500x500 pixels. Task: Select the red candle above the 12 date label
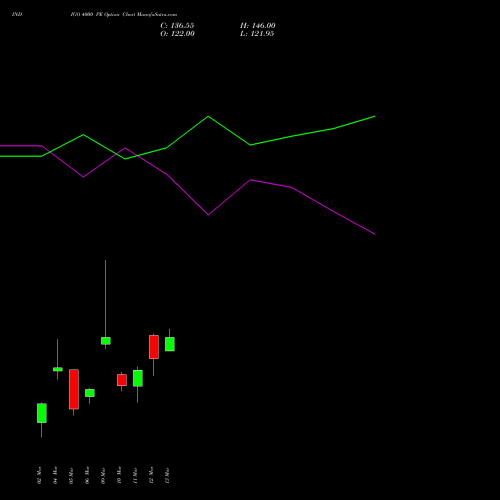pyautogui.click(x=154, y=347)
